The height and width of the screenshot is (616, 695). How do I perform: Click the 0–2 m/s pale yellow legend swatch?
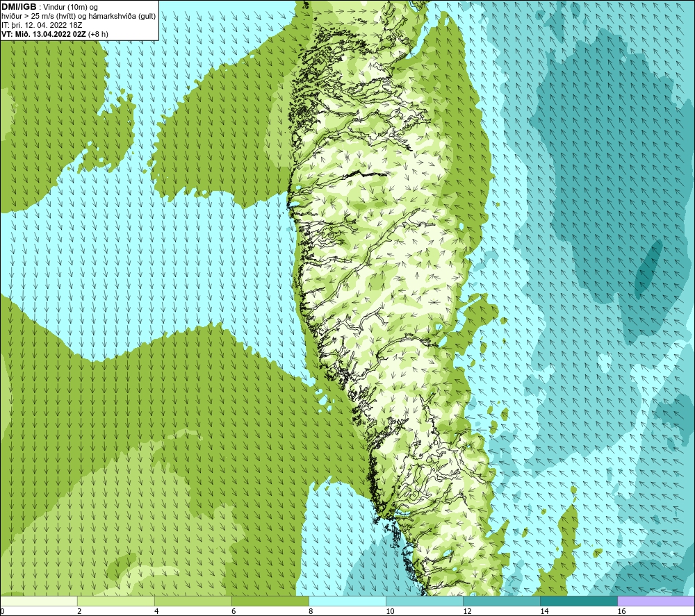point(39,601)
